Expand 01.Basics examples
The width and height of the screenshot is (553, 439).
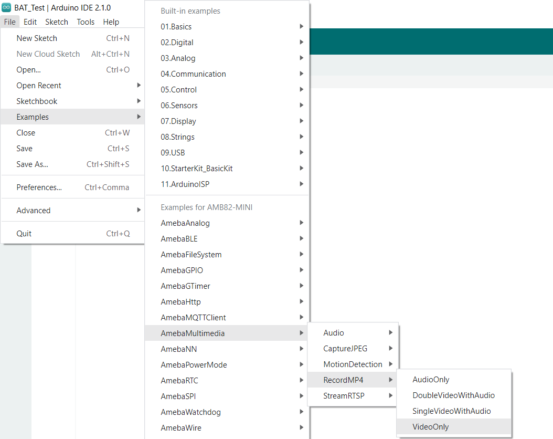(227, 26)
